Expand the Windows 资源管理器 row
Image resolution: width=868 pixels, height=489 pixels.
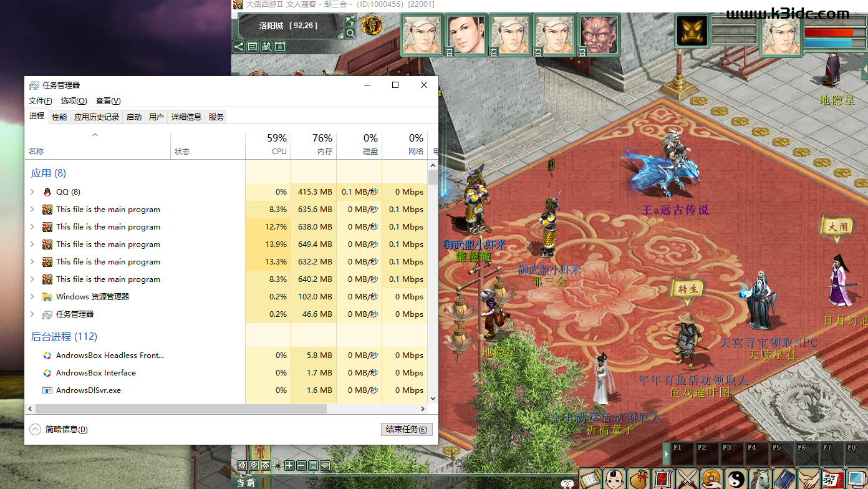(x=32, y=297)
